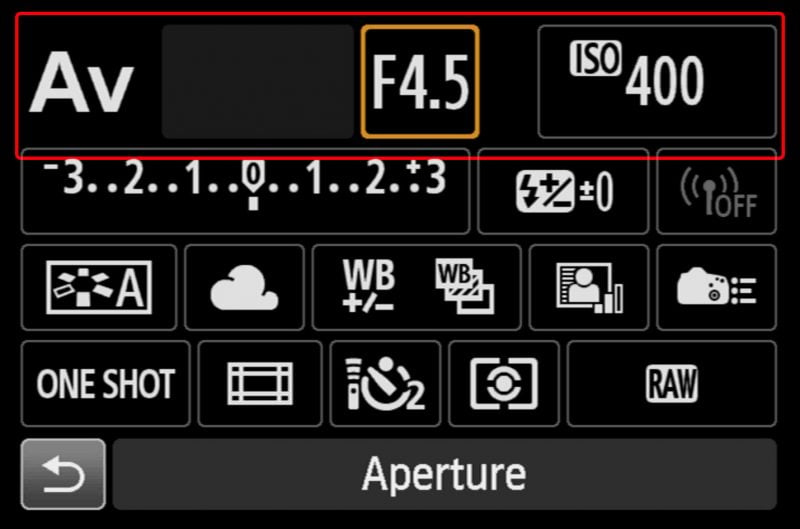The height and width of the screenshot is (529, 800).
Task: Select the evaluative metering mode icon
Action: [504, 384]
